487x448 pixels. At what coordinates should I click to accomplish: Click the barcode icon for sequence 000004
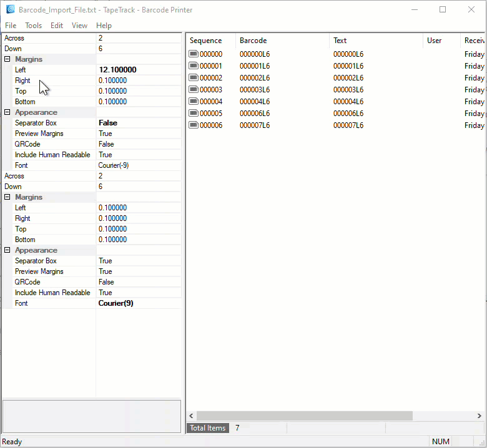(x=193, y=101)
